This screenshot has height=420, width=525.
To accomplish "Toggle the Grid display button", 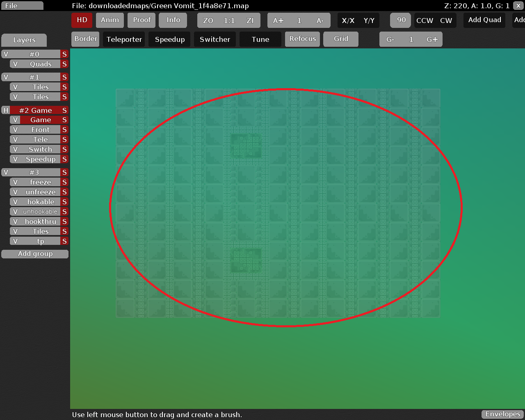I will pos(341,39).
